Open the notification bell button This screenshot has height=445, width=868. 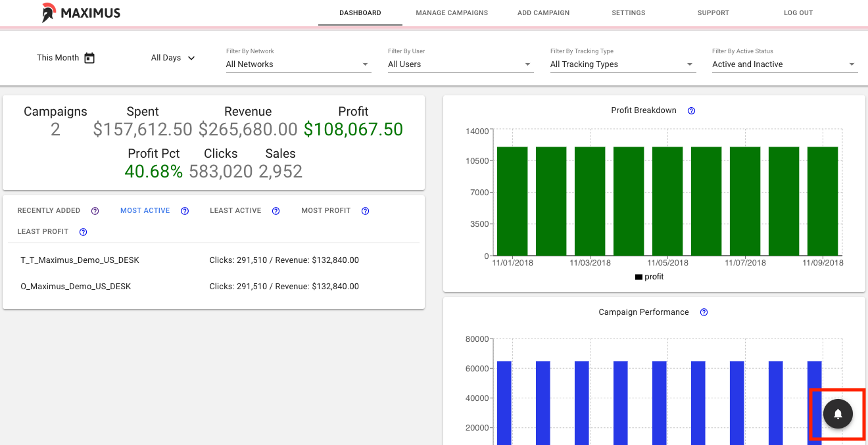pos(838,414)
